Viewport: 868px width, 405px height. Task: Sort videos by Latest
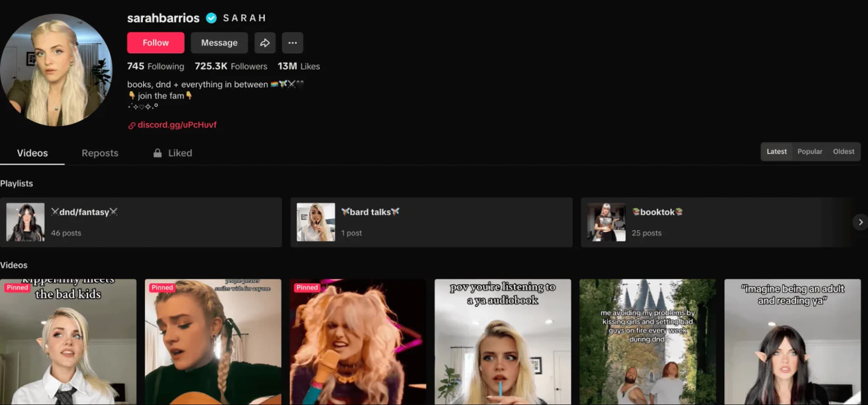(x=777, y=152)
